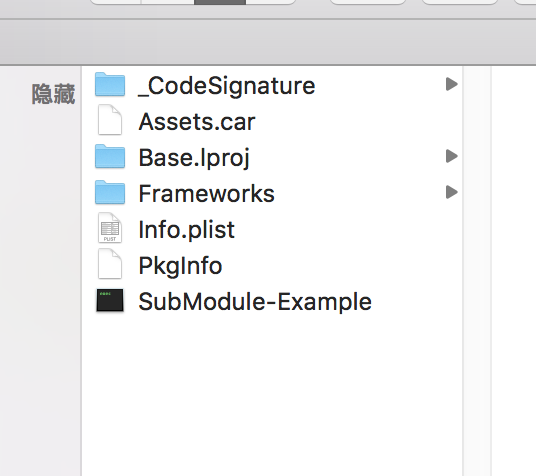Select the _CodeSignature name label

click(x=226, y=86)
